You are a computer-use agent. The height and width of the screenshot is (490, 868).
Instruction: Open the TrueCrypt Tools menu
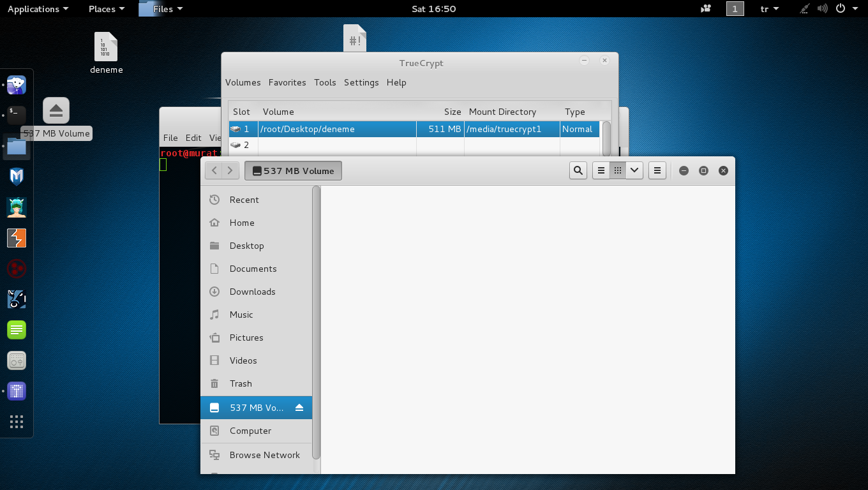[325, 82]
